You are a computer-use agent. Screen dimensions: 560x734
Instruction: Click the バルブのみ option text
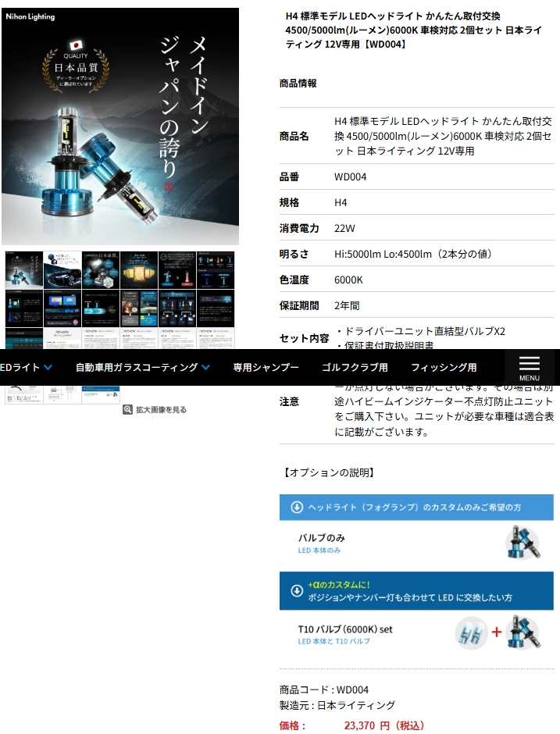[x=321, y=538]
